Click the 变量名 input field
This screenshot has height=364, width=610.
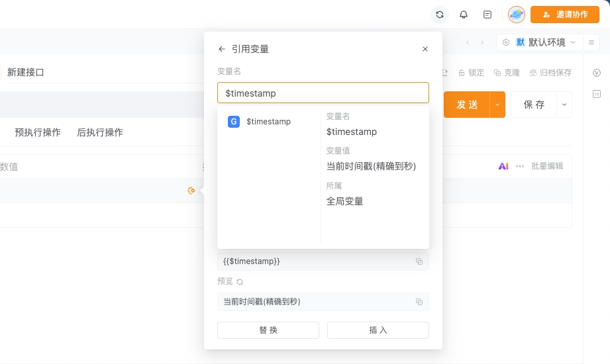click(x=323, y=93)
